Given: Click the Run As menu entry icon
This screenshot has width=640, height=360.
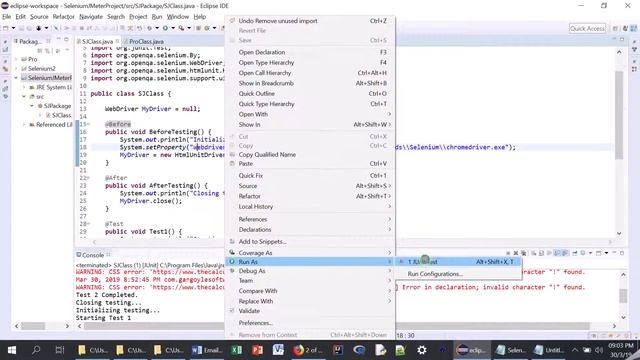Looking at the screenshot, I should pyautogui.click(x=232, y=262).
